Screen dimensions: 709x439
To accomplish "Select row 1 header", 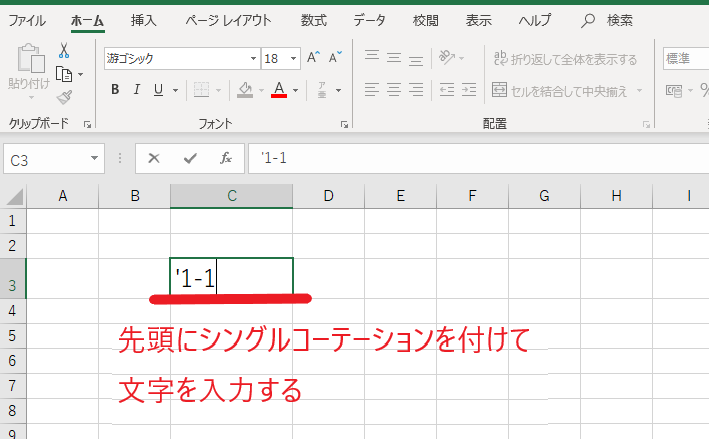I will 13,221.
